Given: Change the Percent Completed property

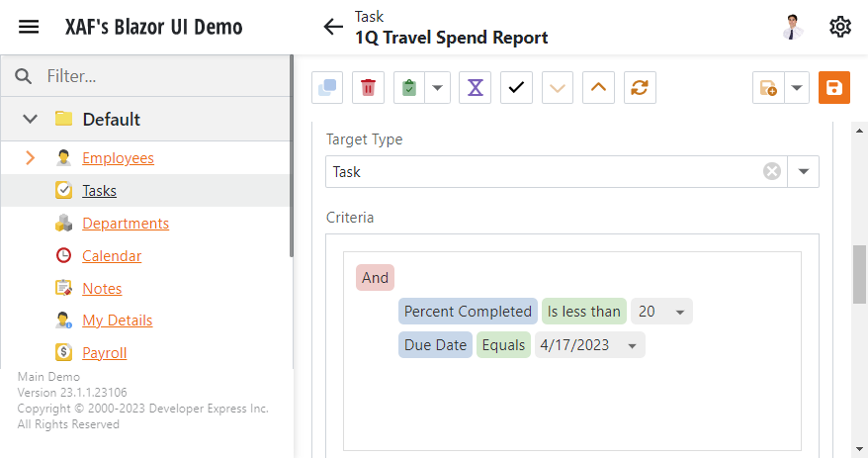Looking at the screenshot, I should [468, 312].
